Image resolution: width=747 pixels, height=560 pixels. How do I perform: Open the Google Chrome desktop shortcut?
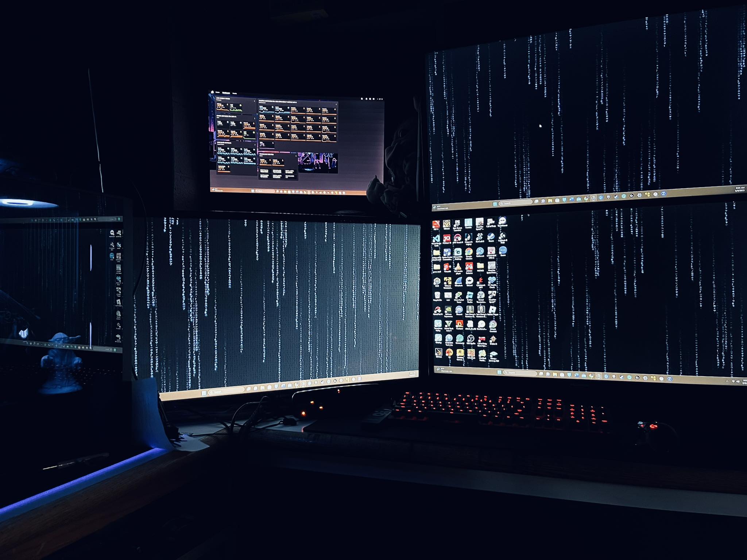click(469, 252)
